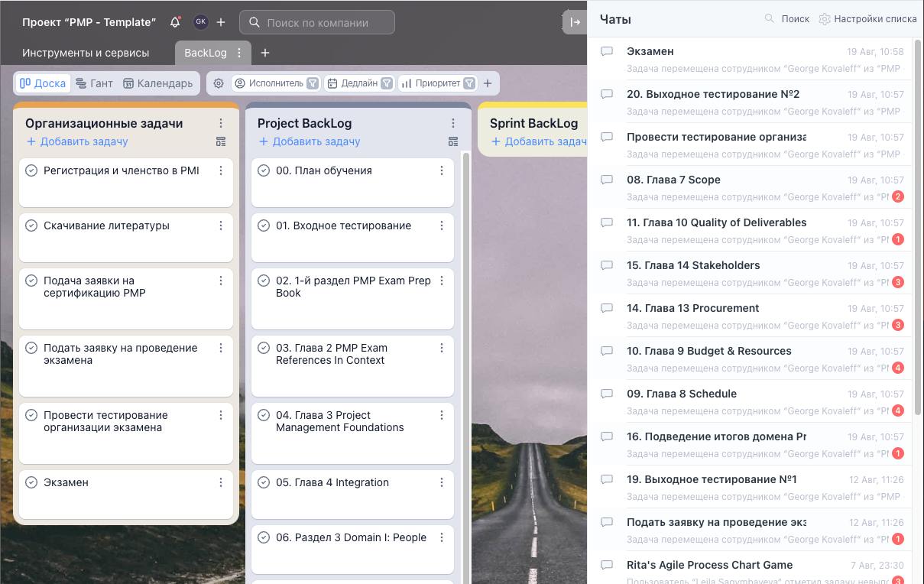924x584 pixels.
Task: Open the notifications bell
Action: click(x=175, y=22)
